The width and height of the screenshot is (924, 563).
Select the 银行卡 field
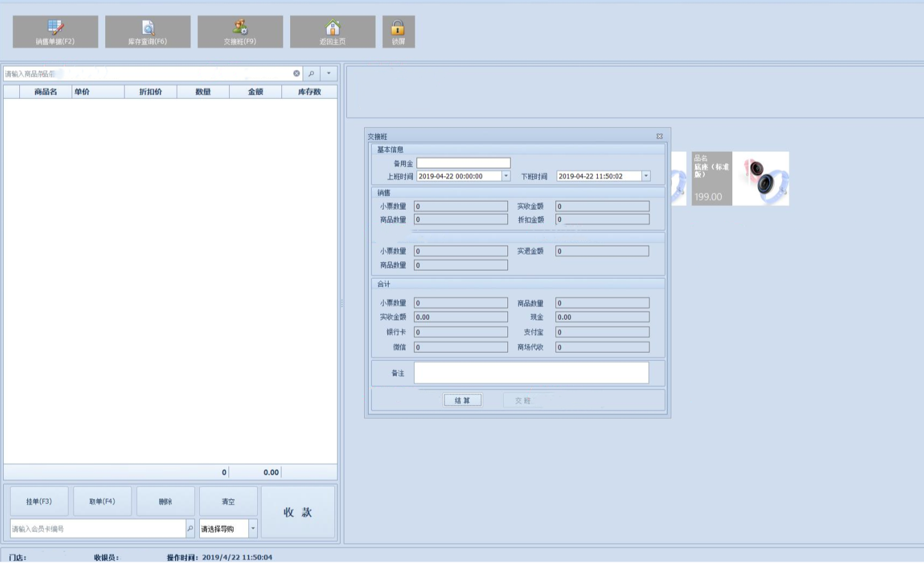click(x=461, y=332)
